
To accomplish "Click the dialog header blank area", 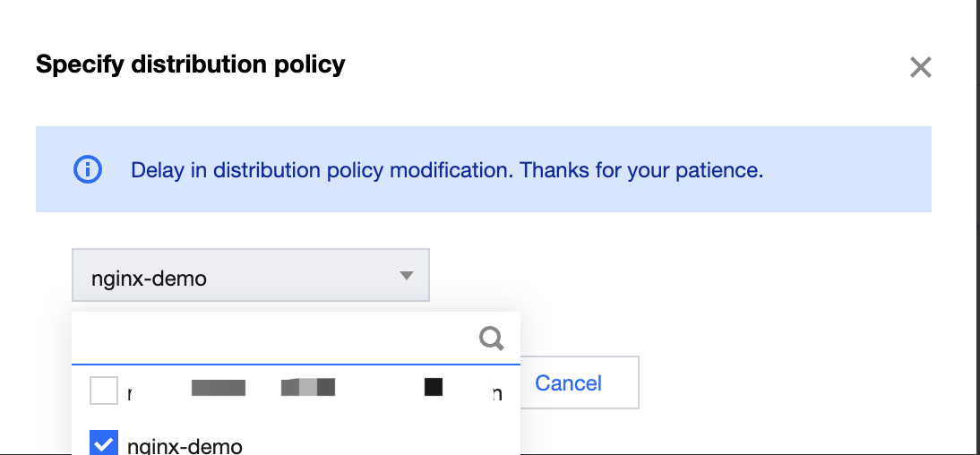I will point(627,64).
